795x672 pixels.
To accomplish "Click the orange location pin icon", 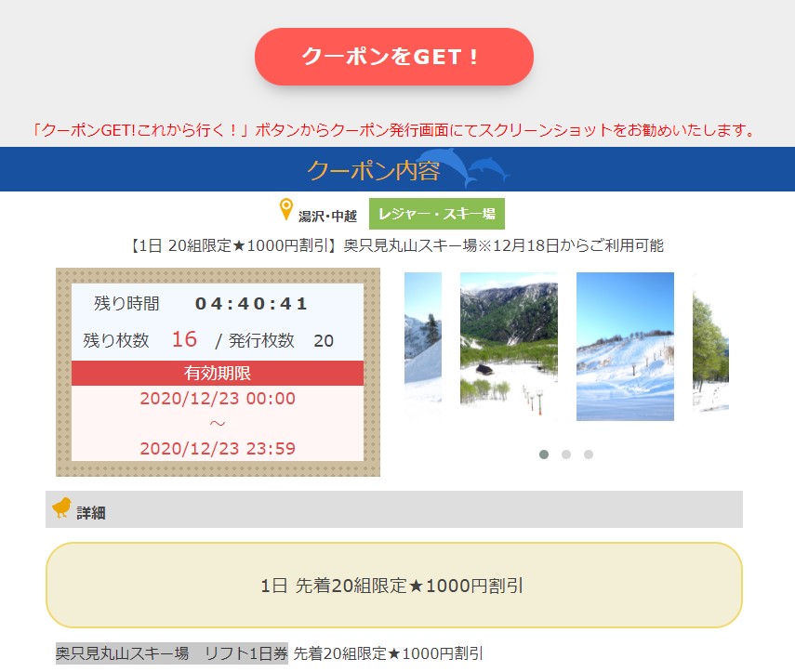I will (x=286, y=211).
